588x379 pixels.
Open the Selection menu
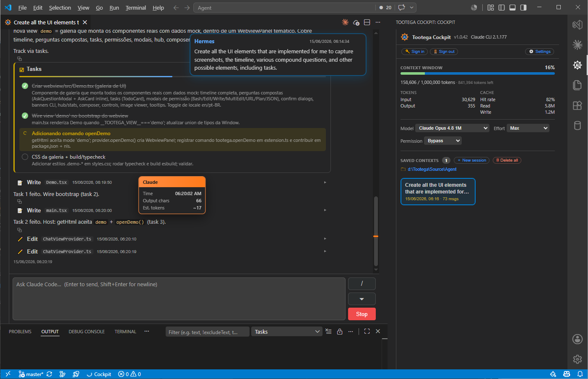coord(60,8)
